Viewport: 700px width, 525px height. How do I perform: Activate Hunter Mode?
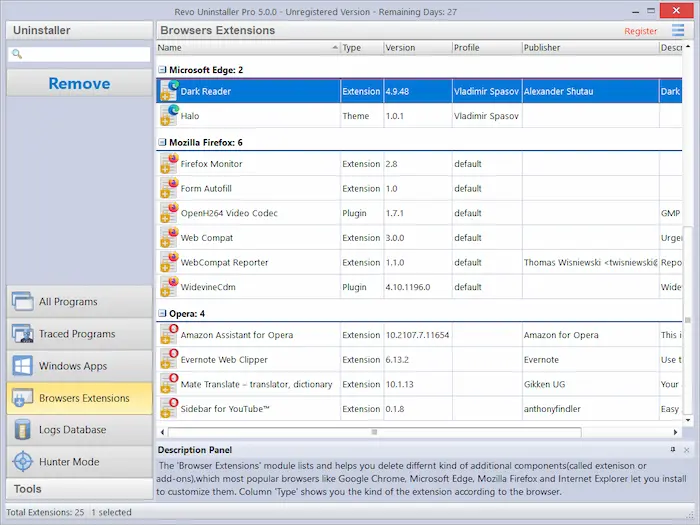point(79,462)
